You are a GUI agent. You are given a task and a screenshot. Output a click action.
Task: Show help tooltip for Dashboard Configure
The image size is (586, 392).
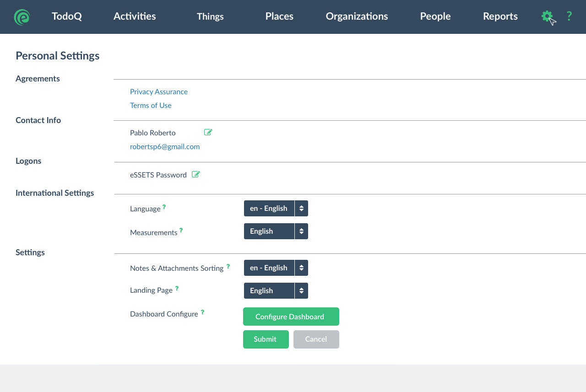202,312
